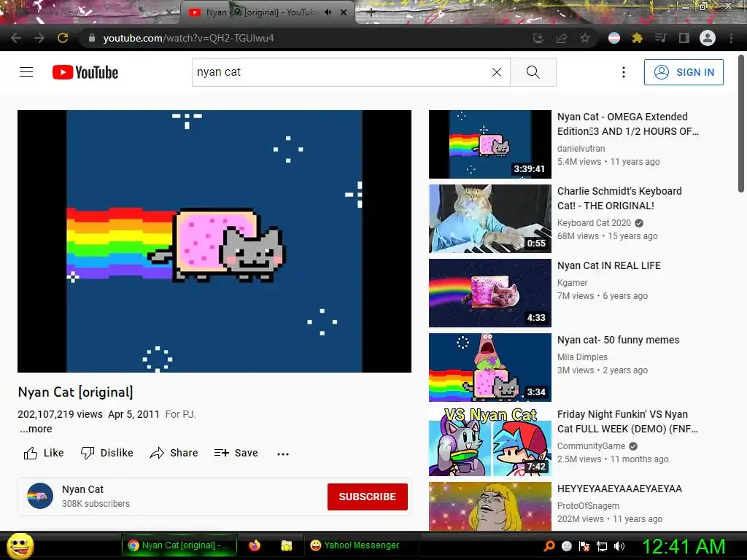Go to the YouTube home logo
The width and height of the screenshot is (747, 560).
tap(85, 72)
